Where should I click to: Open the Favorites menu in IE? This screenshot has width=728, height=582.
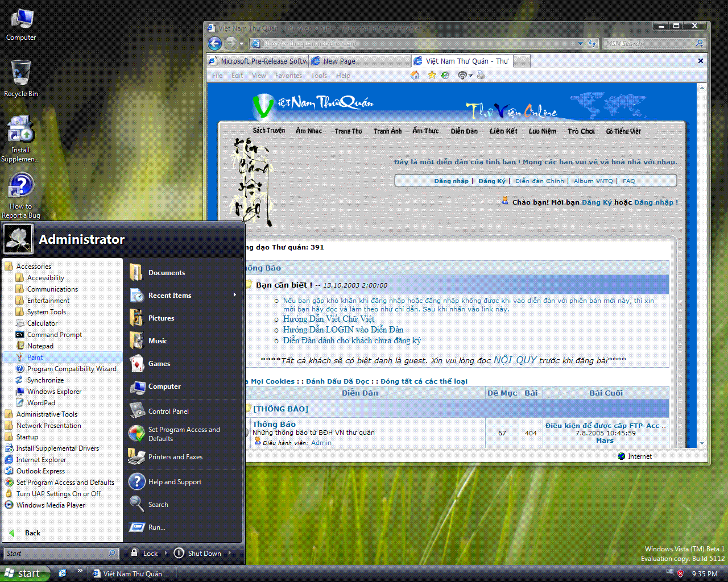[288, 76]
